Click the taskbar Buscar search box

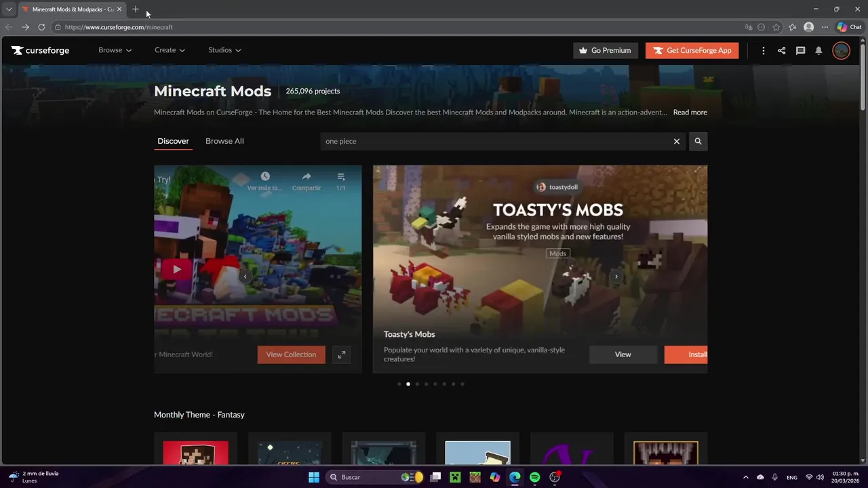click(375, 477)
